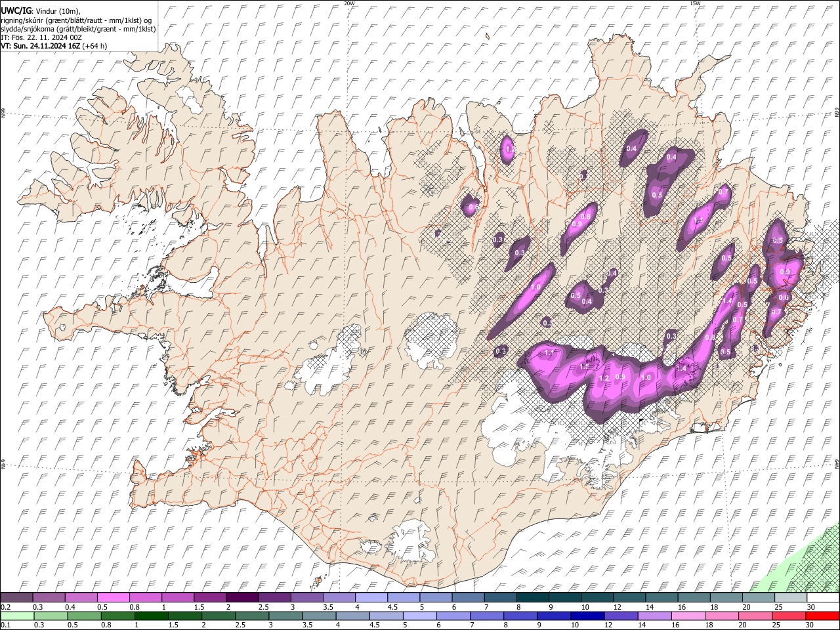Pick the bright pink 0.5 snow scale swatch
Screen dimensions: 840x630
[113, 597]
